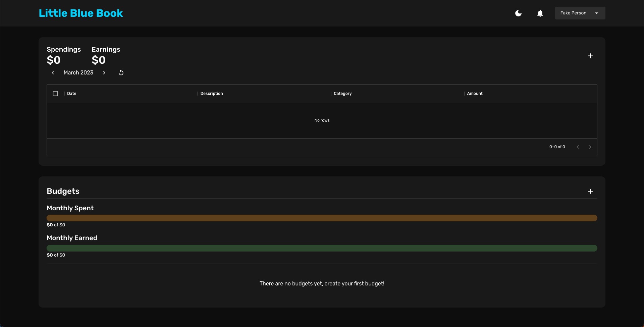Add a new transaction with the plus icon
The height and width of the screenshot is (327, 644).
(591, 56)
